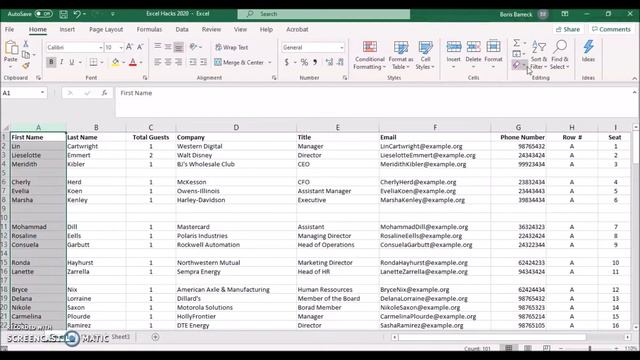Click cell with Western Digital
Viewport: 640px width, 360px height.
(x=236, y=146)
